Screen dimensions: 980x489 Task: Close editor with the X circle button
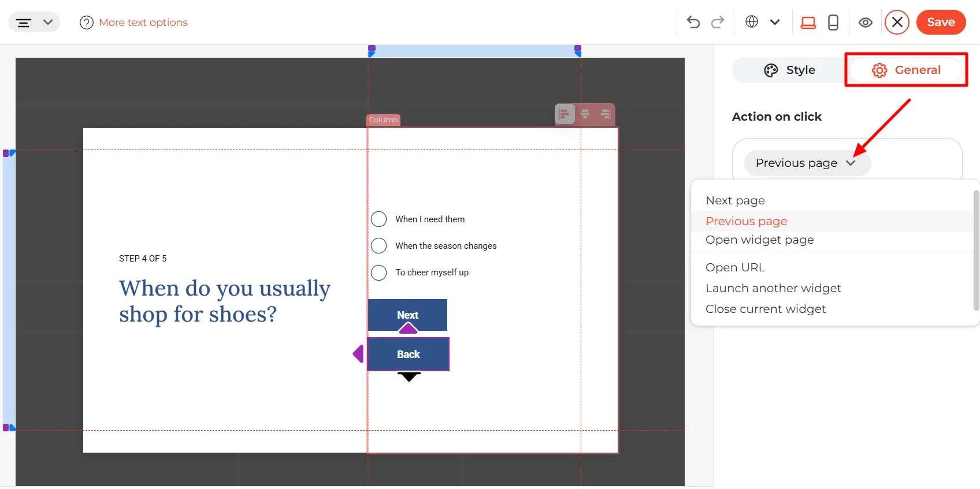(897, 23)
